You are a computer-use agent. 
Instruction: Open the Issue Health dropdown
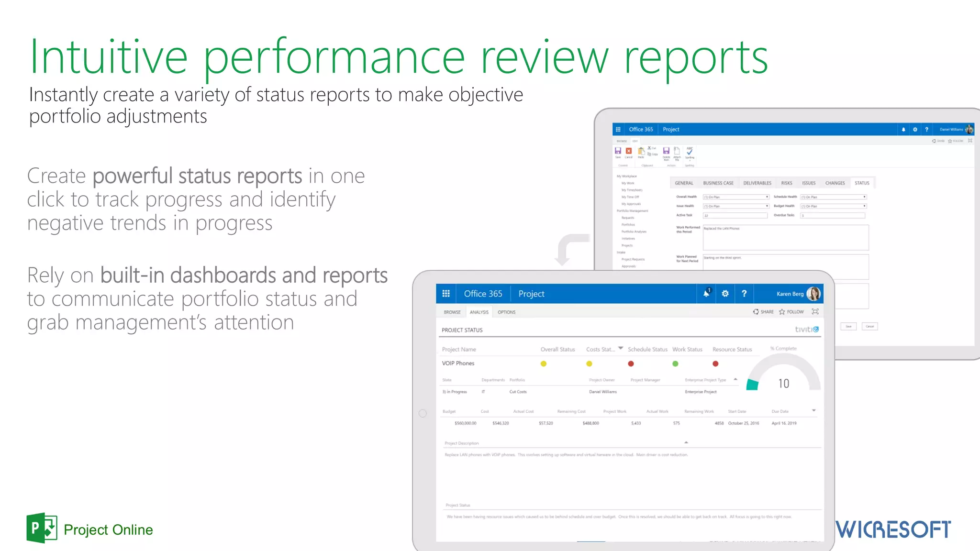[735, 206]
